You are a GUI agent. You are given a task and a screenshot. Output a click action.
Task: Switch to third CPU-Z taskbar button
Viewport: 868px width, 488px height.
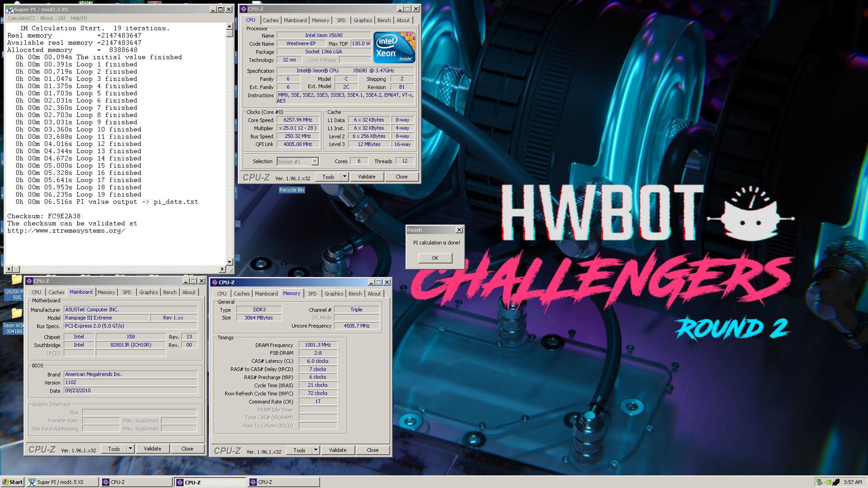(283, 482)
